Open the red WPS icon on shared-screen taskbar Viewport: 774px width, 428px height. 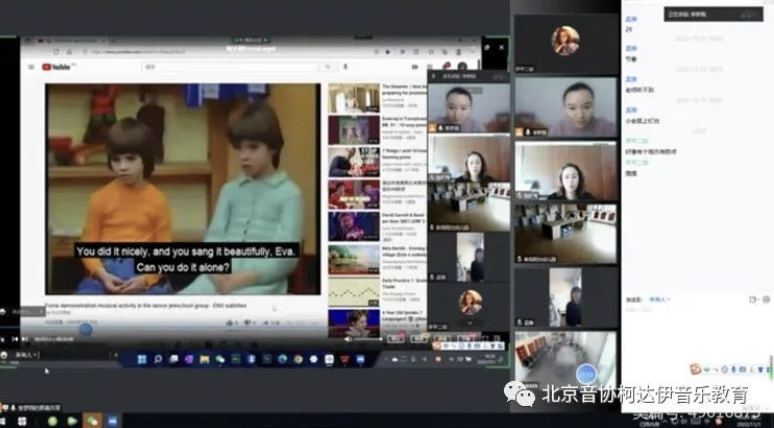click(x=345, y=359)
